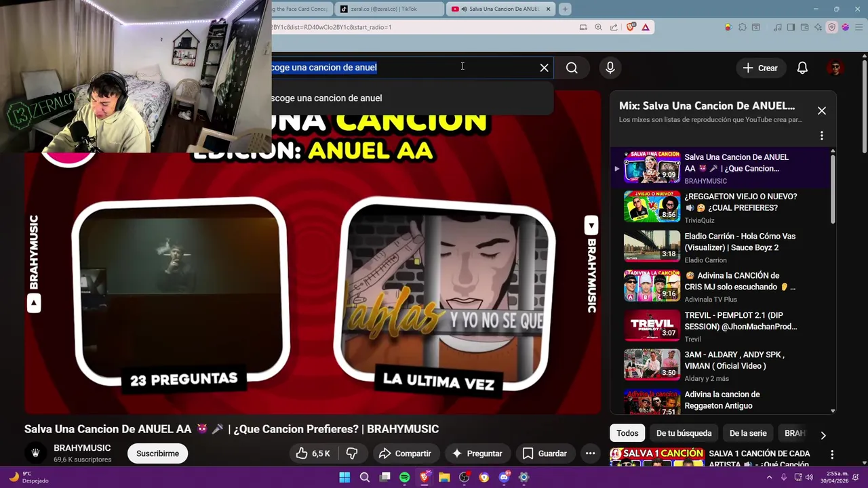Click the Crear button

(x=760, y=68)
